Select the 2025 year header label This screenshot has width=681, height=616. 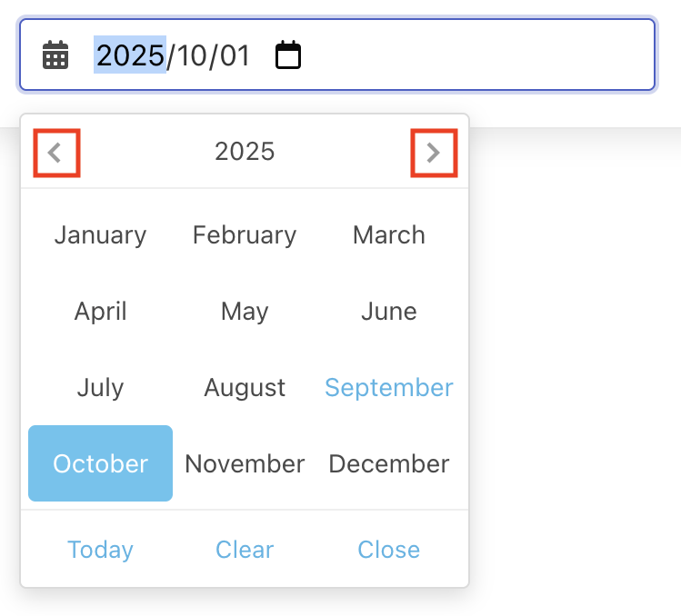click(245, 152)
